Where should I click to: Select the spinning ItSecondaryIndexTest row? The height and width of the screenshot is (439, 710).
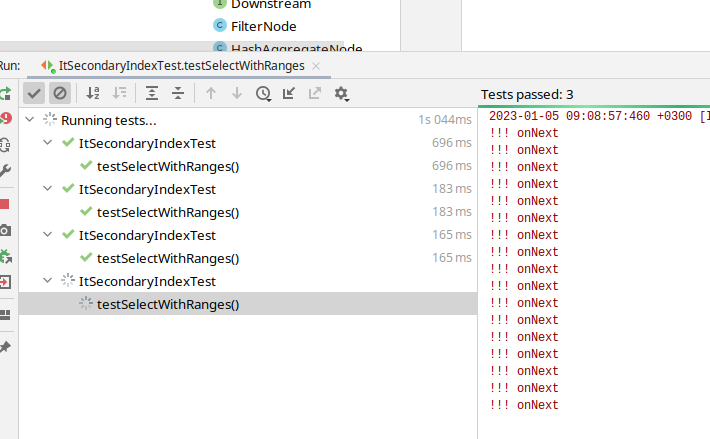pos(248,281)
